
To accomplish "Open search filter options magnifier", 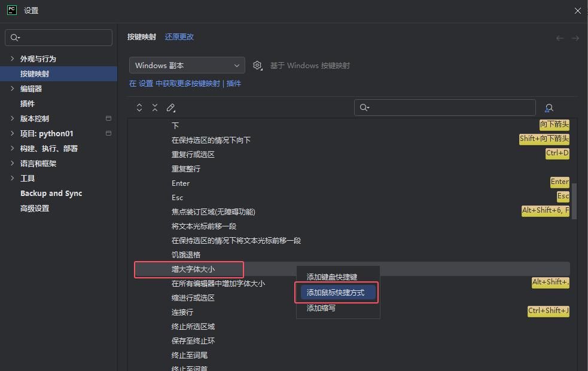I will click(365, 108).
